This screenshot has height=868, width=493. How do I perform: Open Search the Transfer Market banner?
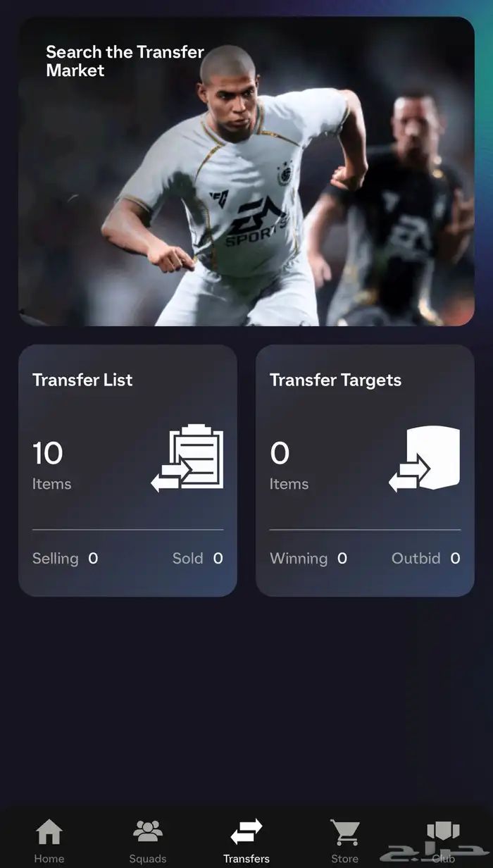[x=246, y=171]
